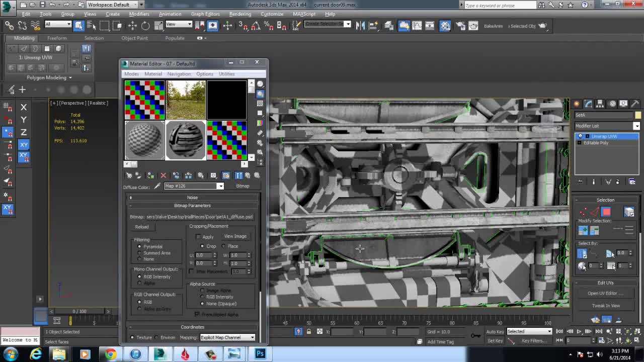The width and height of the screenshot is (644, 362).
Task: Choose the Place radio button
Action: [x=224, y=246]
